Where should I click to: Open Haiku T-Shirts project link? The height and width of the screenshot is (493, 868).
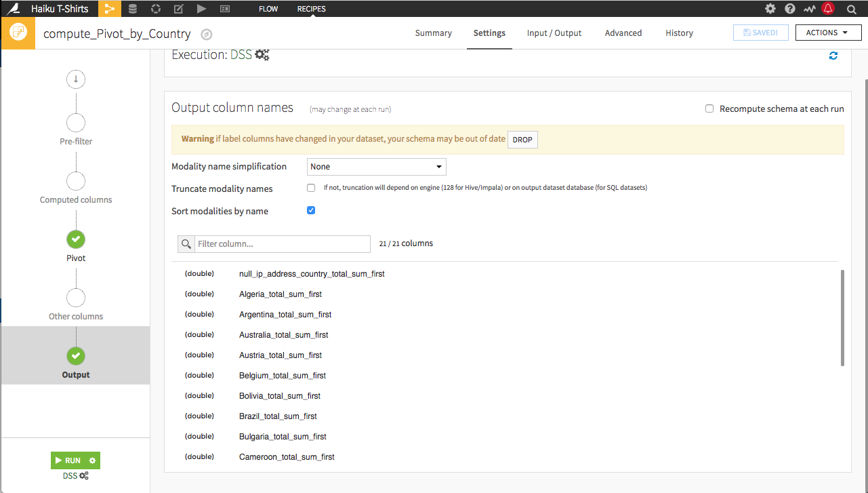61,9
